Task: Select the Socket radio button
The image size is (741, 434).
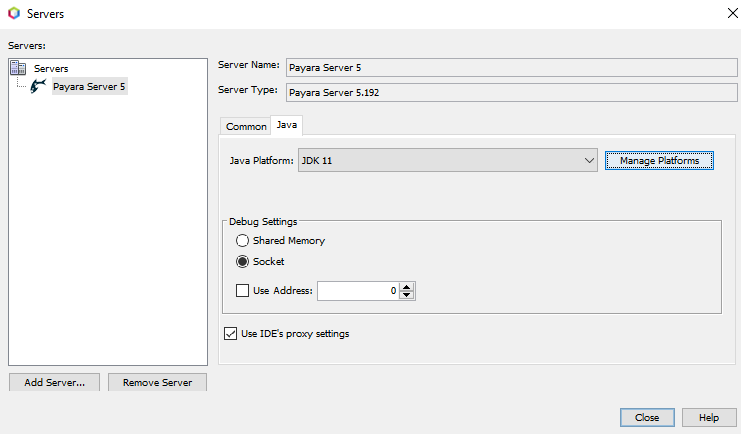Action: coord(242,261)
